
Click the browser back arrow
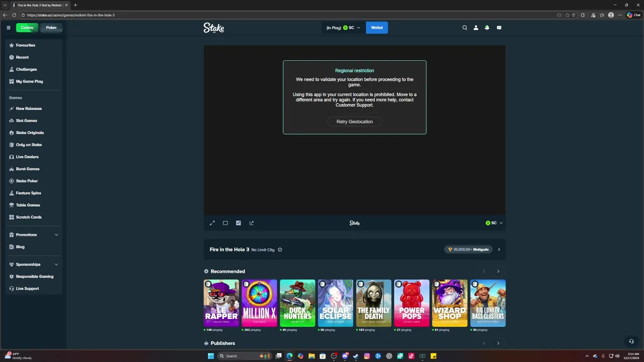coord(5,15)
